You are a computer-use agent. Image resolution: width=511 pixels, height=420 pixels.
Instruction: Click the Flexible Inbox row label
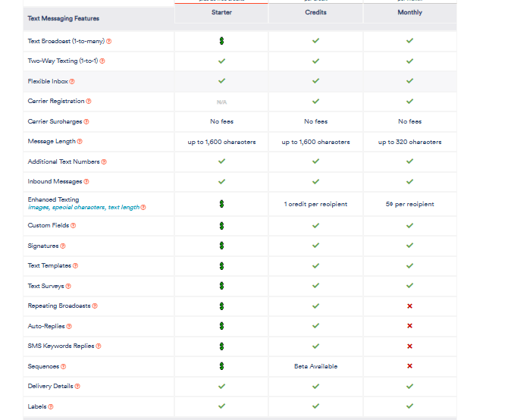pos(48,81)
